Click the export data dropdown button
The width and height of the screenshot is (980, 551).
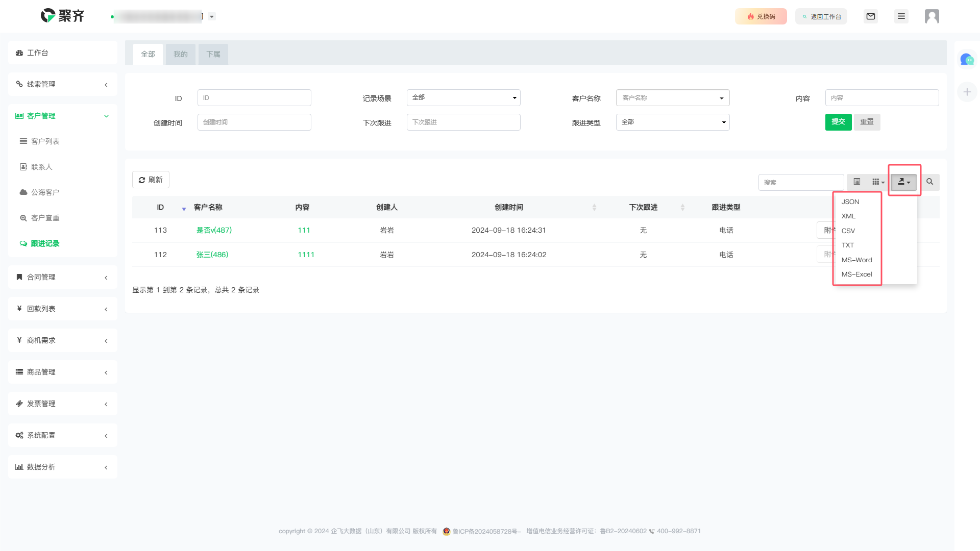pyautogui.click(x=904, y=182)
